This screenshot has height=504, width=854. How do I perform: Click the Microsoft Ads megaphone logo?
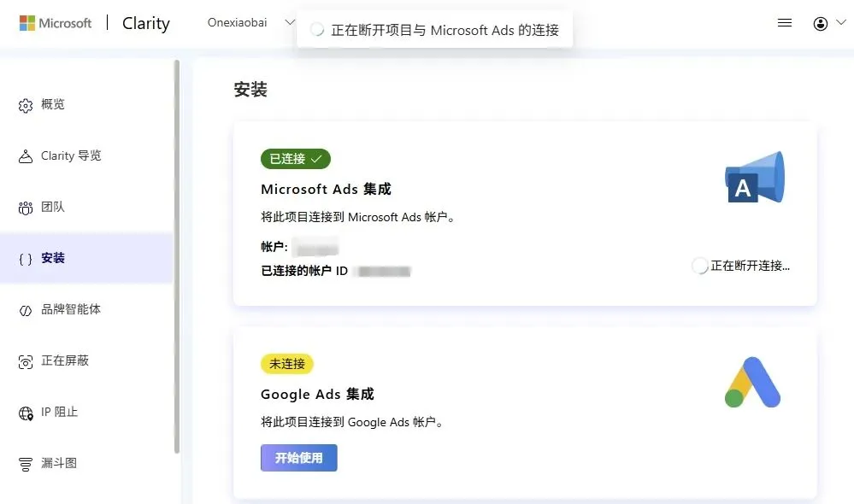[x=754, y=178]
